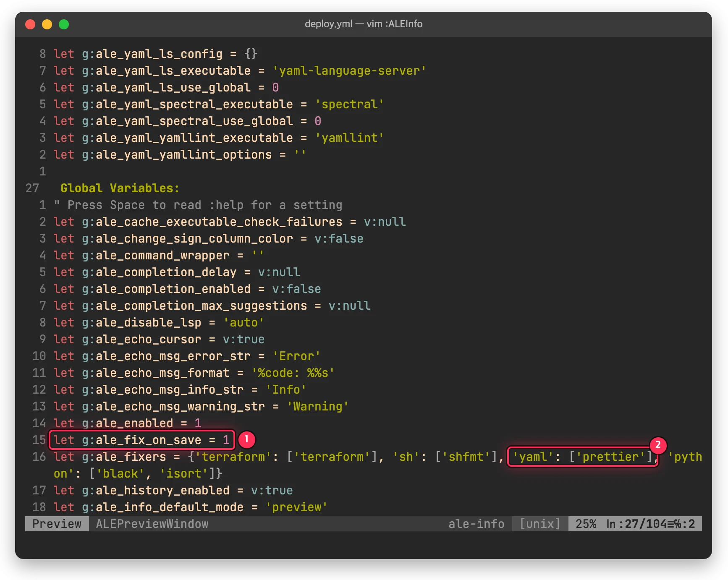The image size is (728, 580).
Task: Click the '%code: %%s' format string
Action: (293, 373)
